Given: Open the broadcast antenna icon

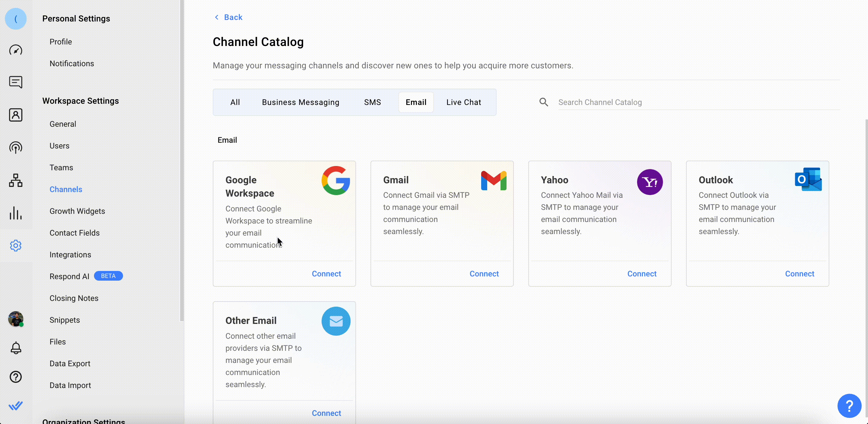Looking at the screenshot, I should [15, 148].
